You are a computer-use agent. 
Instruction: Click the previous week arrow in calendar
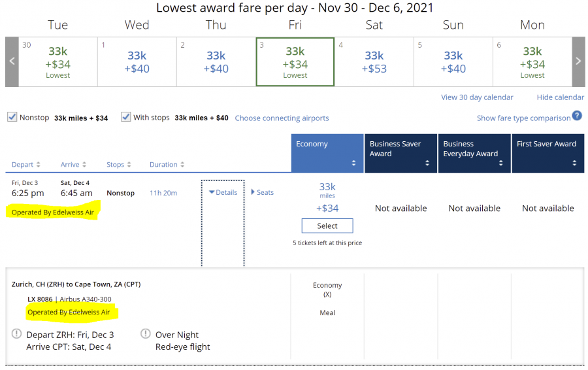pyautogui.click(x=12, y=61)
